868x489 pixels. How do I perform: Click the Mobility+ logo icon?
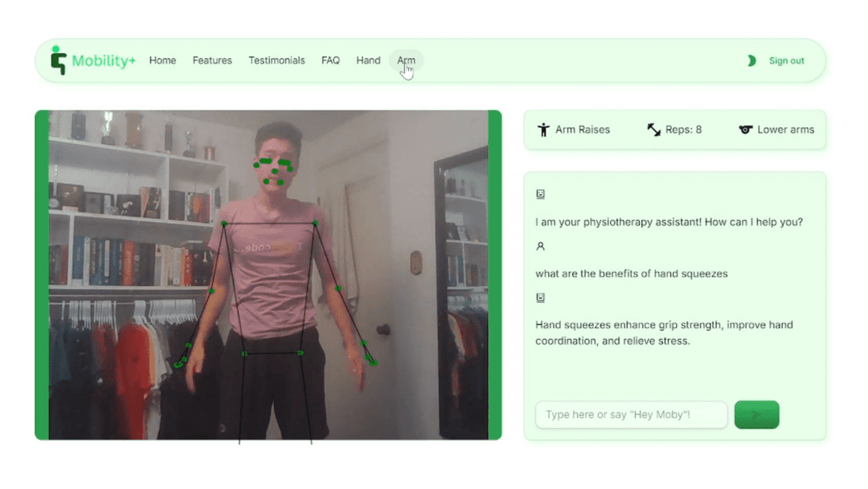[x=58, y=60]
